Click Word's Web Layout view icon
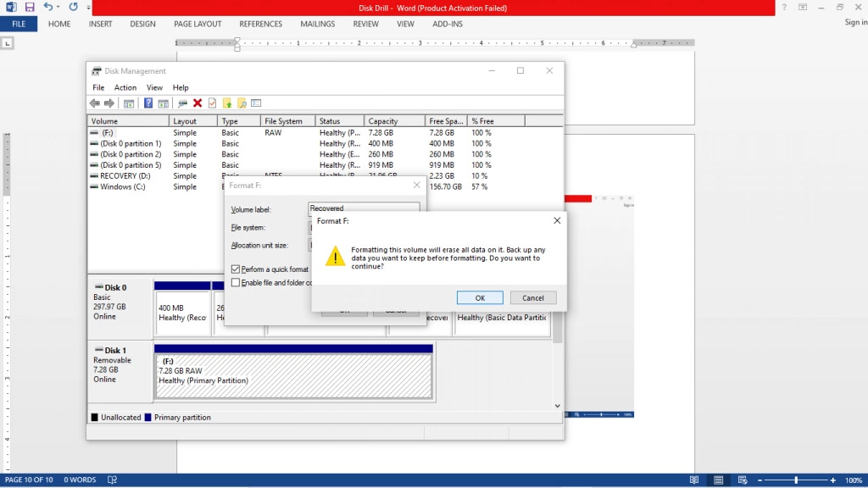868x488 pixels. tap(743, 480)
